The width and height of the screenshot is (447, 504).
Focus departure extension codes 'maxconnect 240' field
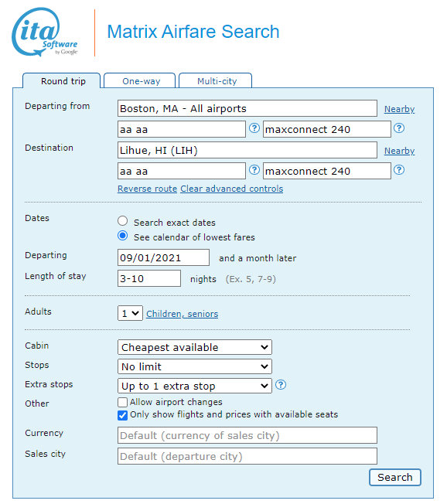[x=327, y=129]
